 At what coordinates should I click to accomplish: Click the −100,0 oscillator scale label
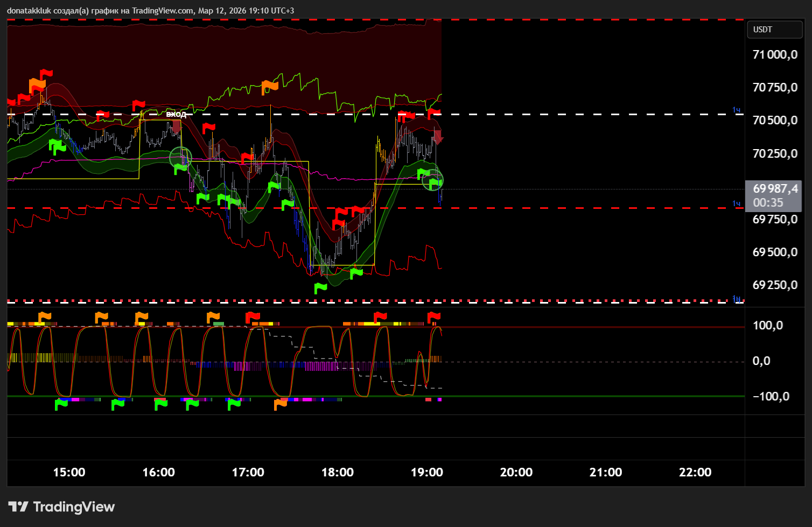[771, 397]
